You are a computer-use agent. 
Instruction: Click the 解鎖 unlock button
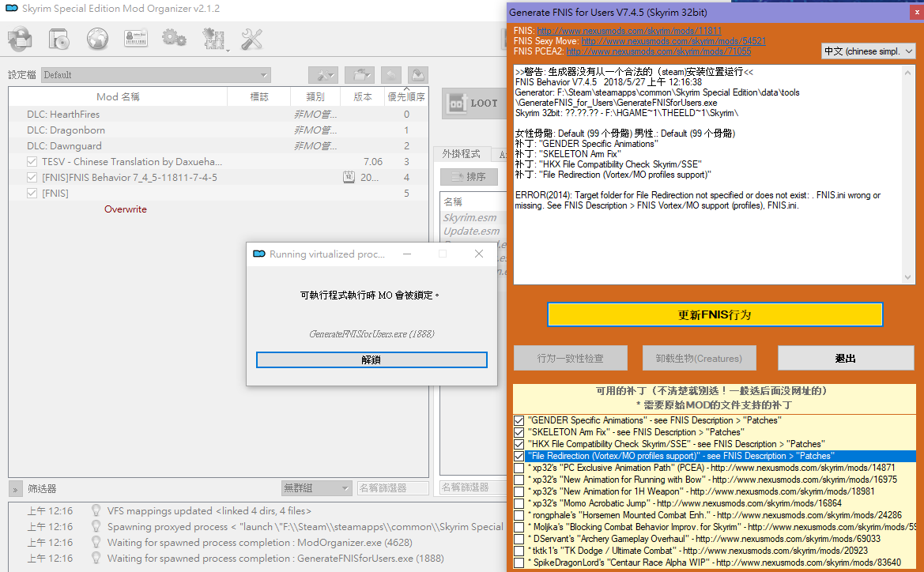point(371,360)
